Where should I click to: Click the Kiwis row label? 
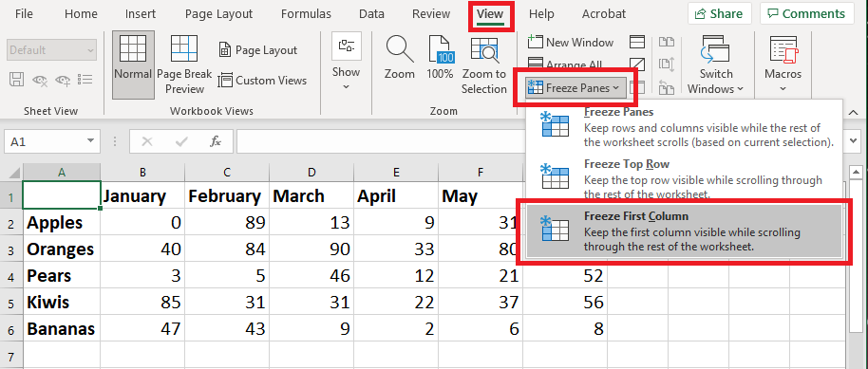62,302
